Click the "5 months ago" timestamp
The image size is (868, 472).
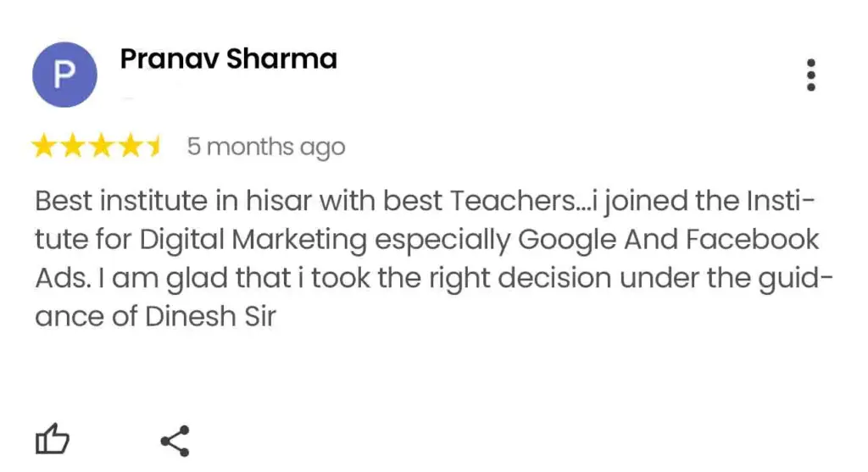(x=265, y=147)
